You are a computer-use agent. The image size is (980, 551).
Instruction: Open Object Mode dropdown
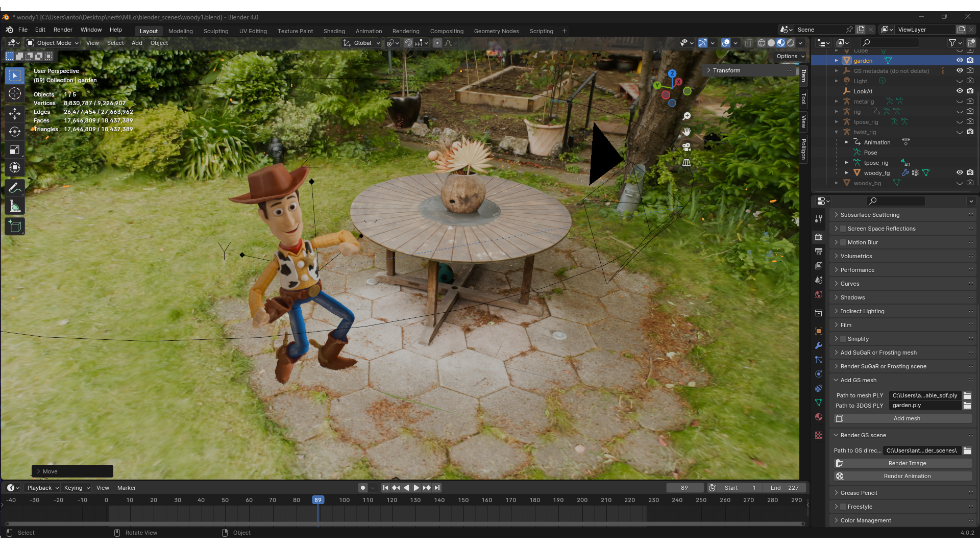tap(53, 43)
